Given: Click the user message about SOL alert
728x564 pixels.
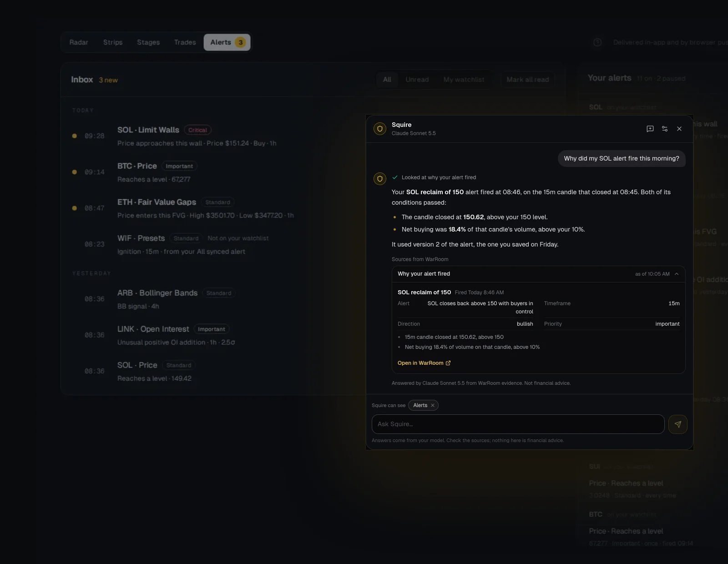Looking at the screenshot, I should click(x=622, y=159).
